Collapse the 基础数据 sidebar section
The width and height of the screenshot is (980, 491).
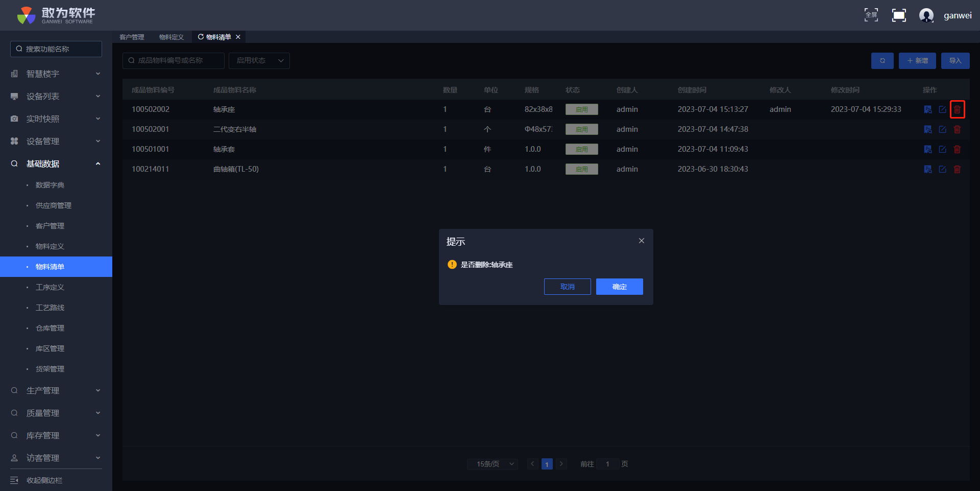coord(56,163)
